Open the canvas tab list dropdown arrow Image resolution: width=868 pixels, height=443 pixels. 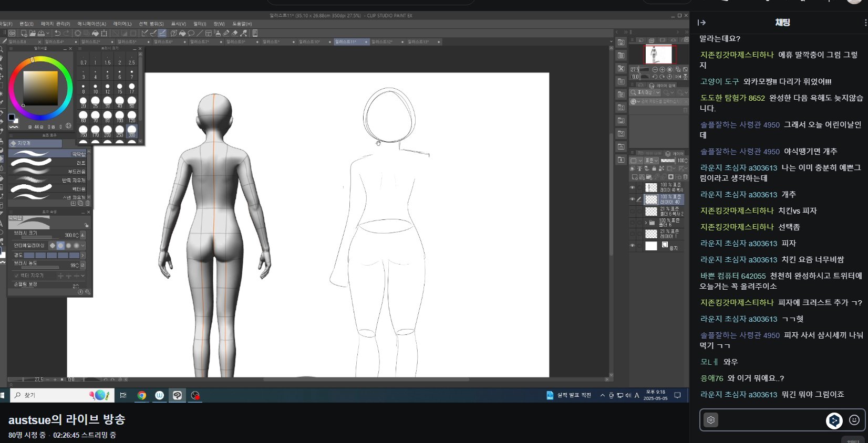click(611, 41)
